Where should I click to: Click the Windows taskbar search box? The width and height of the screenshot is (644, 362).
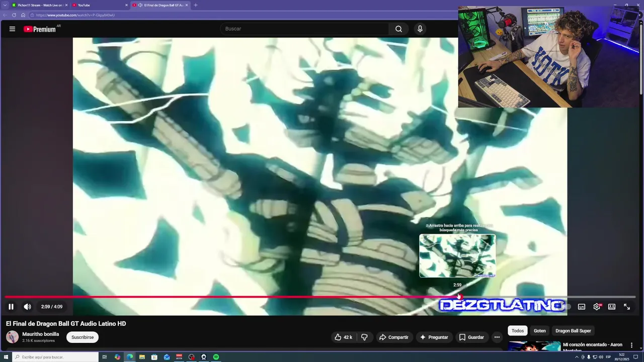[x=55, y=357]
